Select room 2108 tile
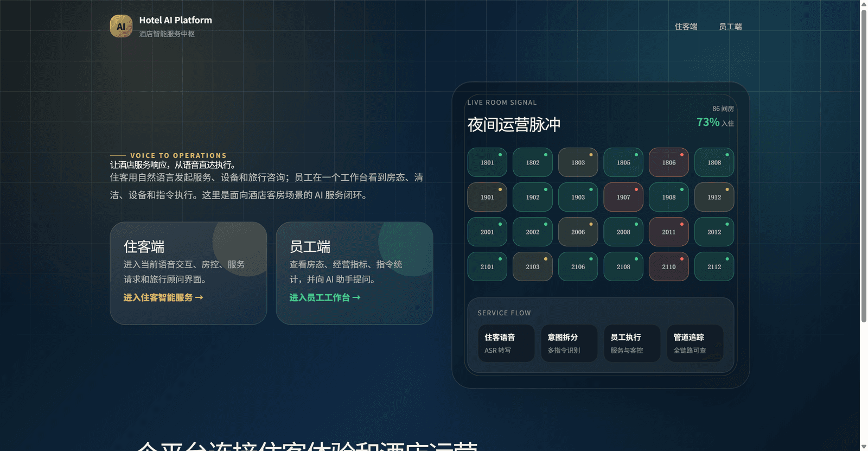 pyautogui.click(x=623, y=266)
